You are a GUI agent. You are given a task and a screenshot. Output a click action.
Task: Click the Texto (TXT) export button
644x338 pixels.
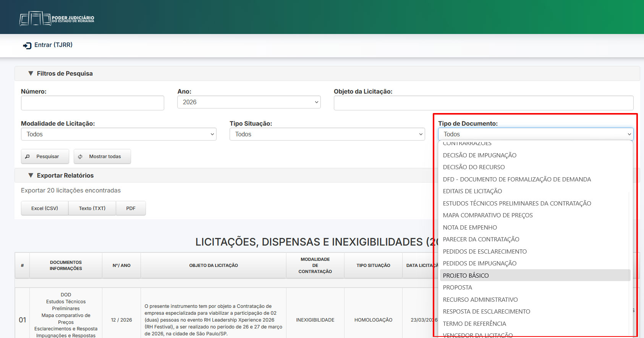pos(92,208)
